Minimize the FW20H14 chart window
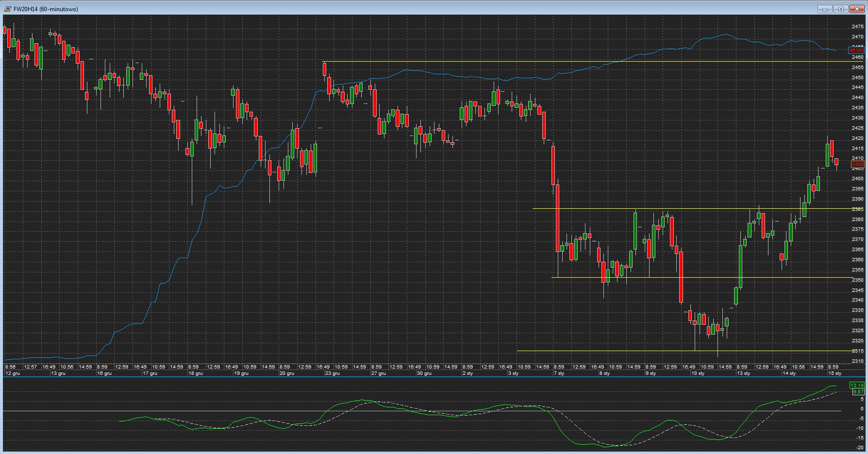The width and height of the screenshot is (868, 454). click(825, 9)
